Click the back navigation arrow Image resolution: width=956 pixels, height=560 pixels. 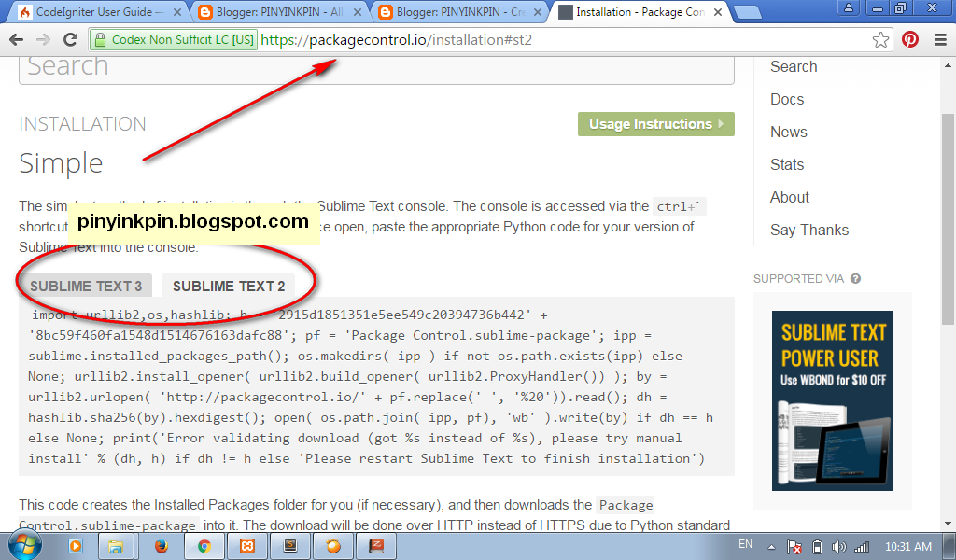point(16,40)
